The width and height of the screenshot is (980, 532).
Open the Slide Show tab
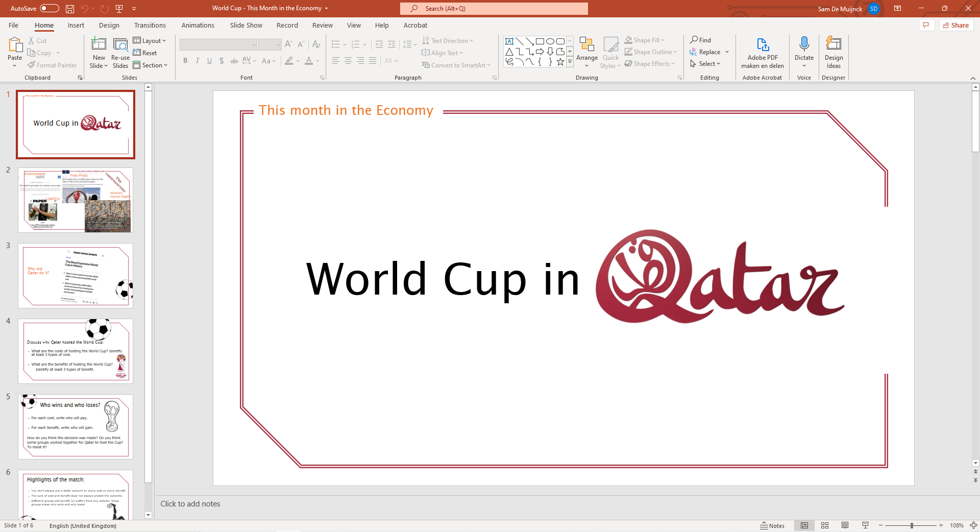[246, 25]
